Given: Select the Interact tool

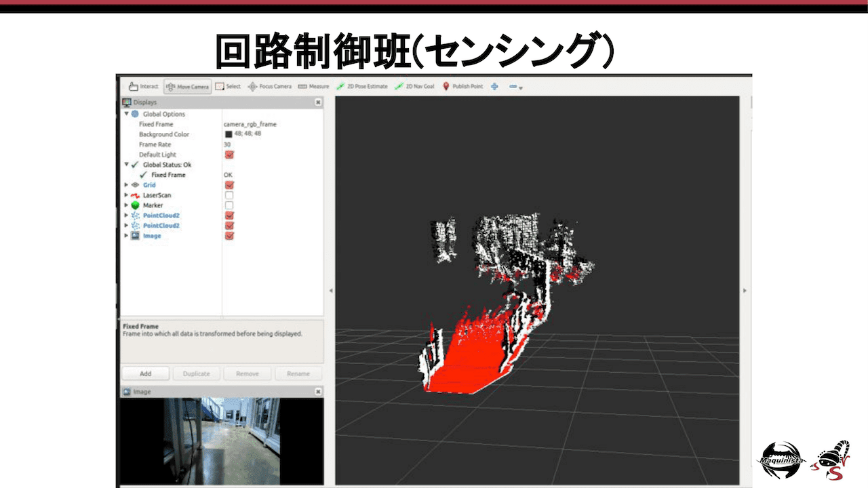Looking at the screenshot, I should 143,87.
